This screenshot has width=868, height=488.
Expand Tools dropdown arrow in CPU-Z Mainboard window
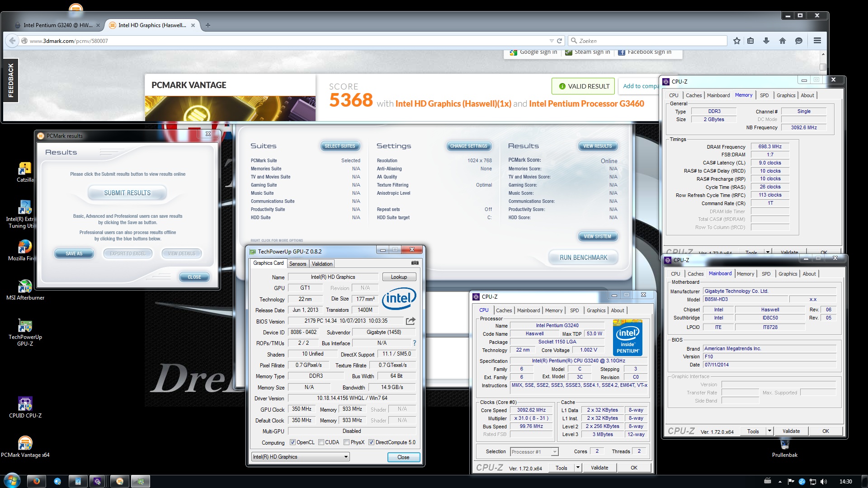click(769, 431)
